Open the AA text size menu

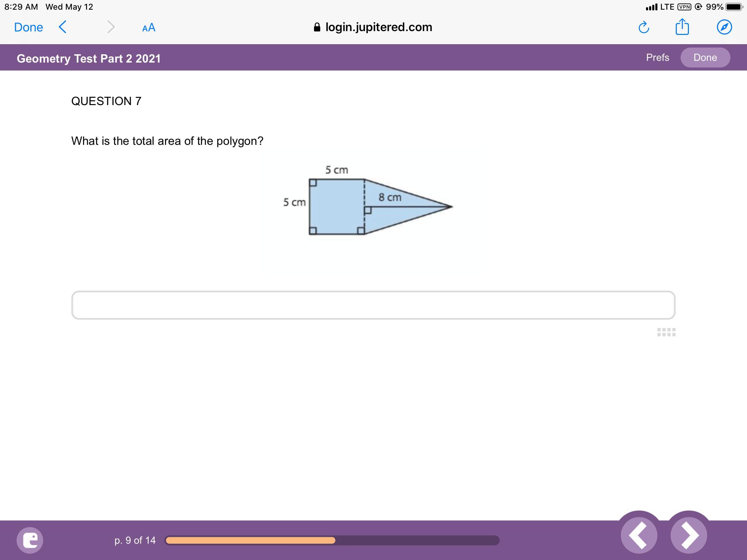pos(149,28)
